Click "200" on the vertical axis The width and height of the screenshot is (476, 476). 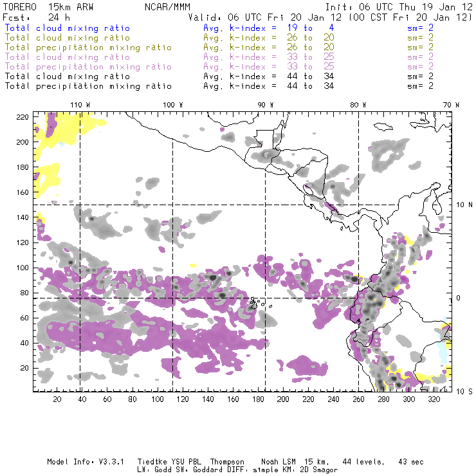23,142
